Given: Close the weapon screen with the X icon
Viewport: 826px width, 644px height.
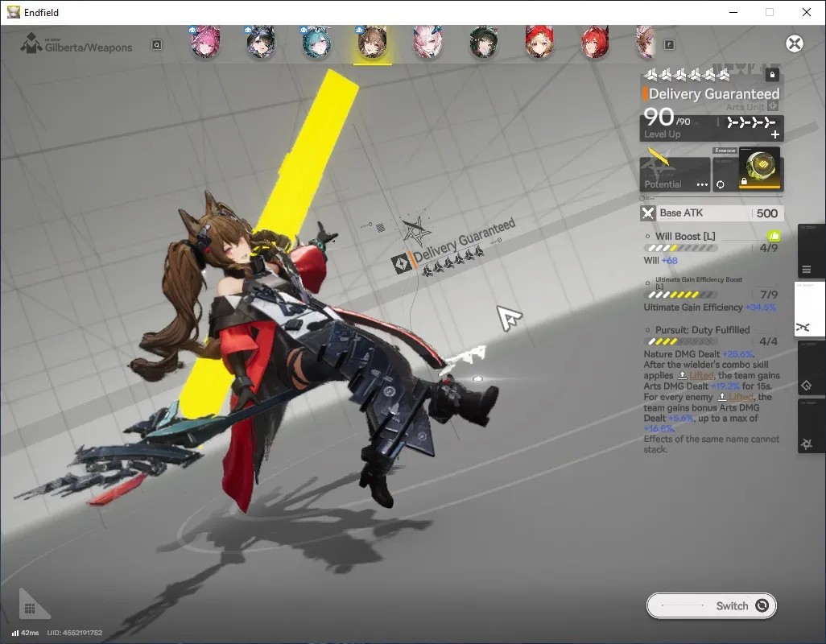Looking at the screenshot, I should [795, 43].
